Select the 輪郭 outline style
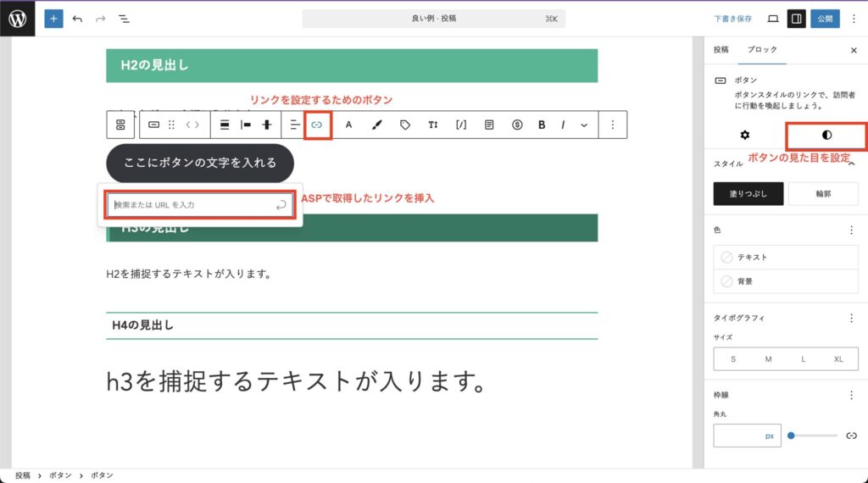The width and height of the screenshot is (868, 483). pyautogui.click(x=823, y=194)
